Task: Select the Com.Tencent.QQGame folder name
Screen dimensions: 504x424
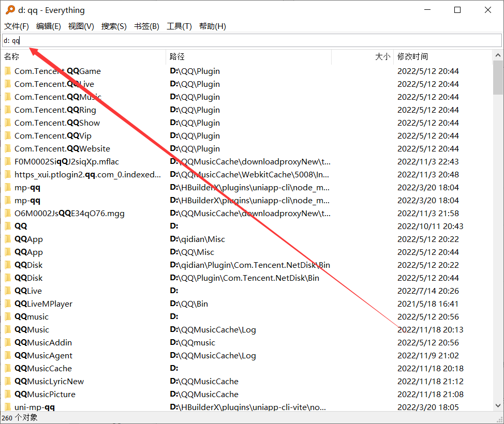Action: coord(57,71)
